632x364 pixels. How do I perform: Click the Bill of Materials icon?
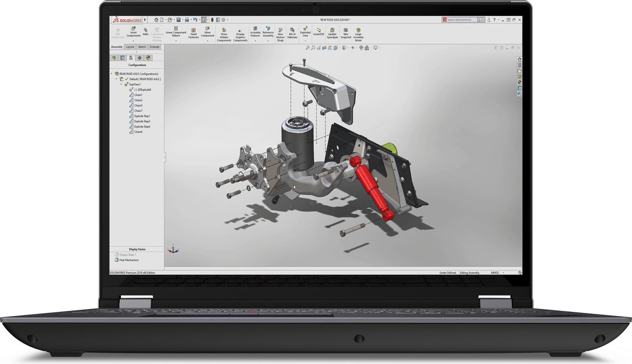pyautogui.click(x=292, y=32)
